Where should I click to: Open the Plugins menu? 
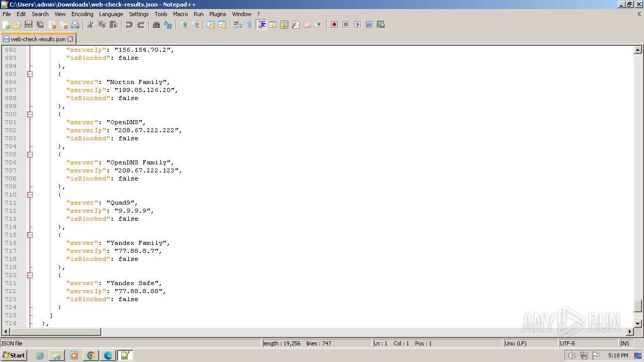point(218,14)
